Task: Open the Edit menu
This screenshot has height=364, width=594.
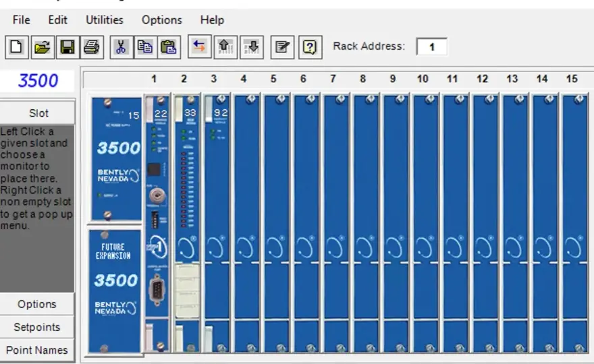Action: click(x=57, y=20)
